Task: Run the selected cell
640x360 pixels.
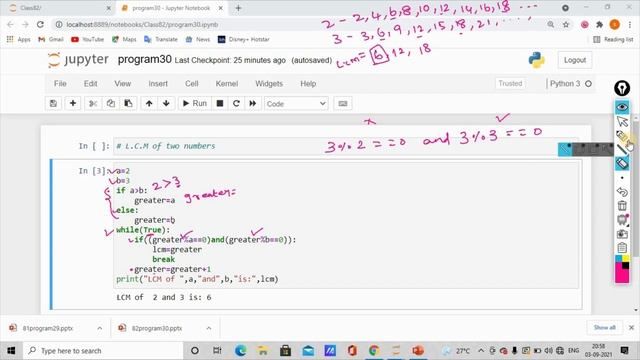Action: click(195, 104)
